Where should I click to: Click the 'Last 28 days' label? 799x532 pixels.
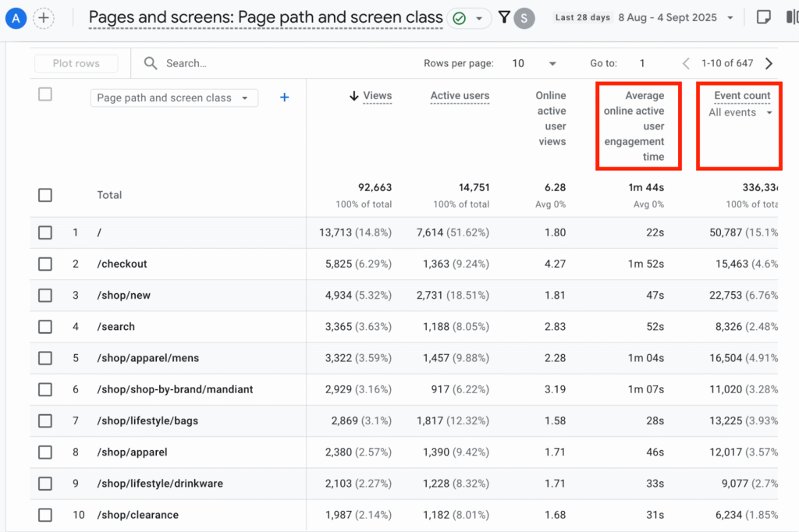(582, 17)
